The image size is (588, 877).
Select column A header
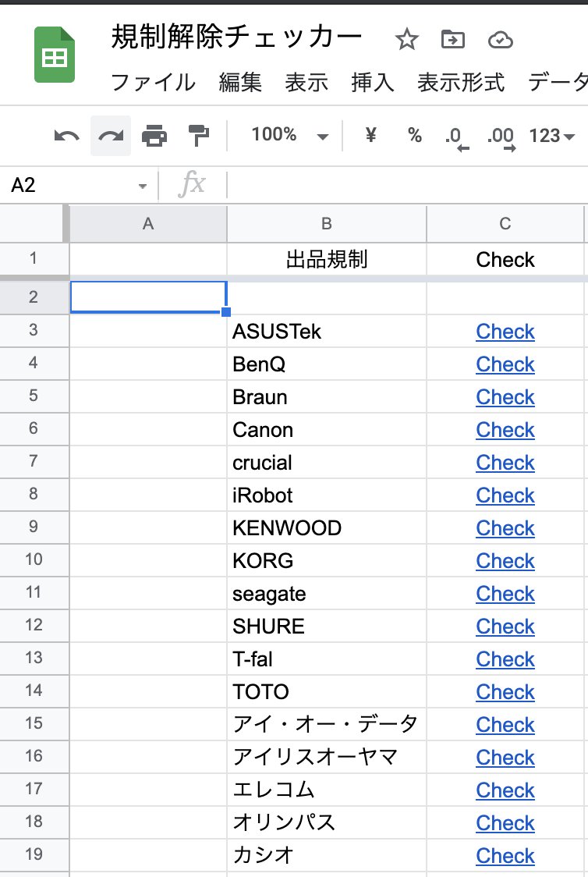coord(148,224)
